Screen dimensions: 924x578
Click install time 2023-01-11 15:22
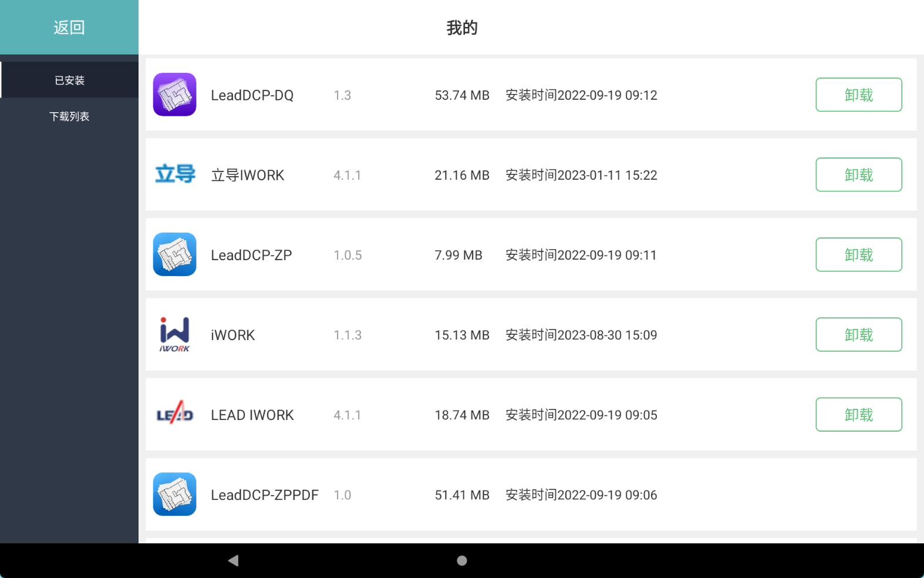point(581,175)
